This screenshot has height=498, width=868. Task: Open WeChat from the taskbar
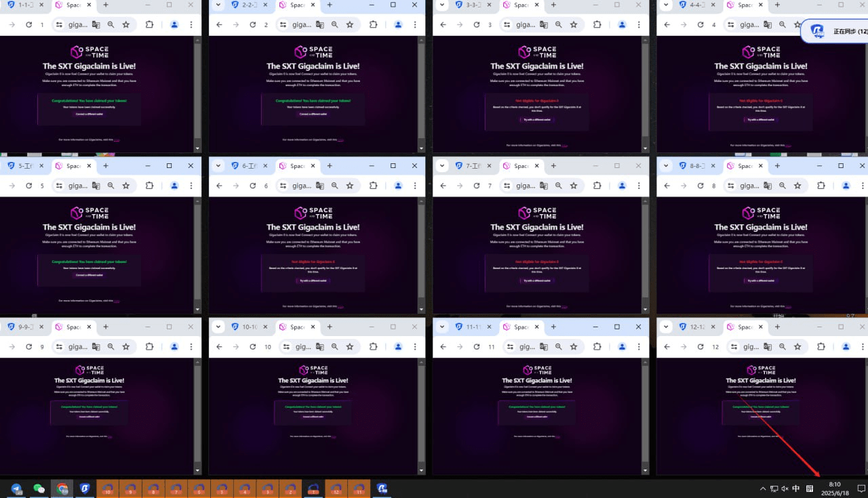point(39,489)
